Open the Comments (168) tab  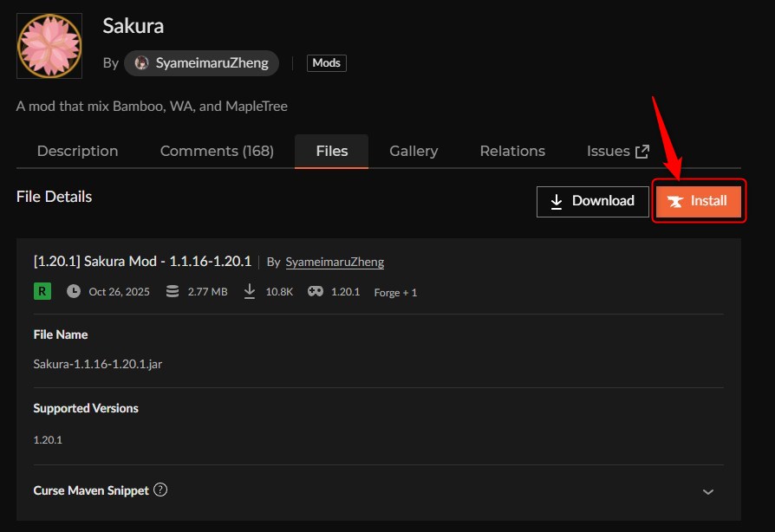tap(217, 151)
